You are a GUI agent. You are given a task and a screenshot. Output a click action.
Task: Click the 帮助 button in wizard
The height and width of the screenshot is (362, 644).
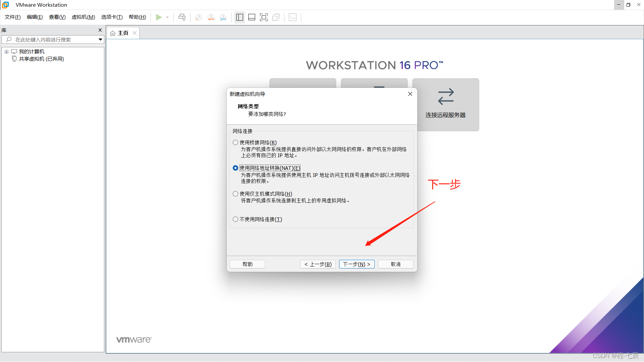(x=248, y=264)
